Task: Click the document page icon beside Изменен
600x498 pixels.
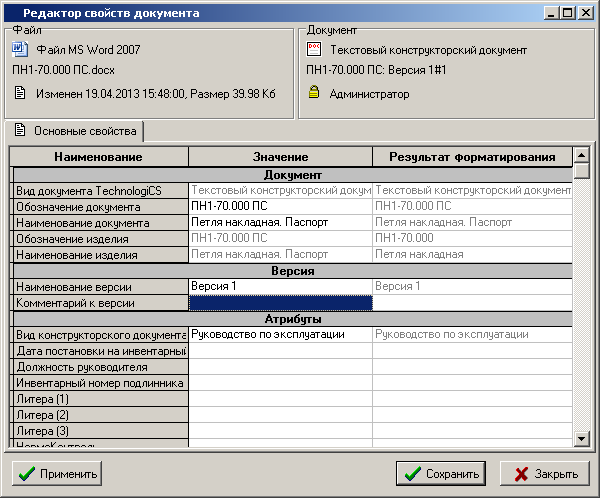Action: click(x=20, y=93)
